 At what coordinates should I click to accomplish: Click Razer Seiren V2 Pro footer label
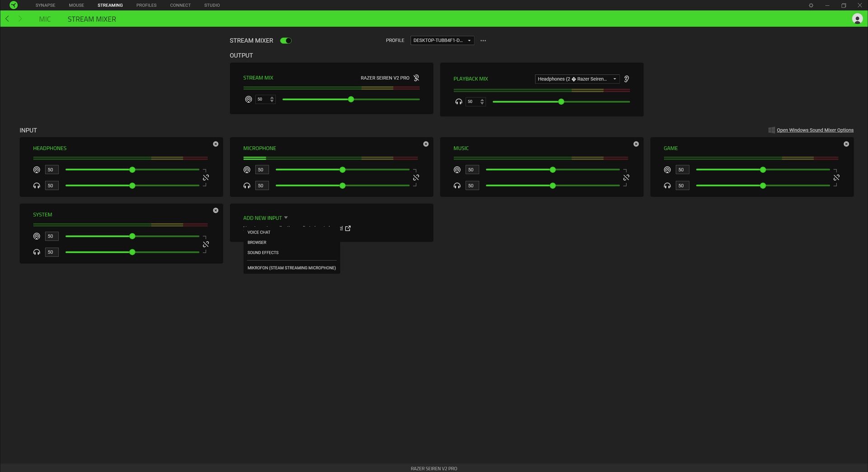pos(434,468)
